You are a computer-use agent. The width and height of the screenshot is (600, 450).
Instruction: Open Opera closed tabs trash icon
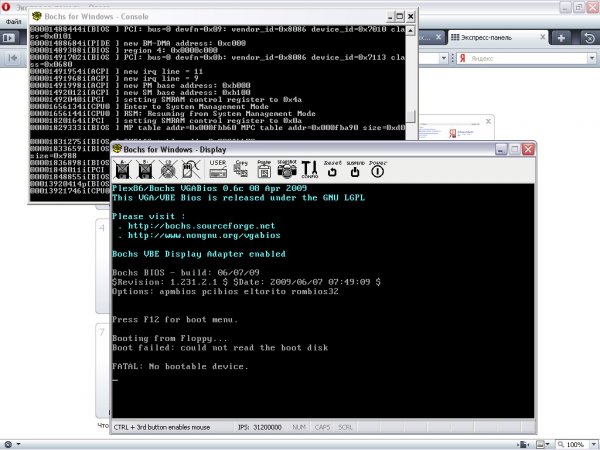point(589,38)
